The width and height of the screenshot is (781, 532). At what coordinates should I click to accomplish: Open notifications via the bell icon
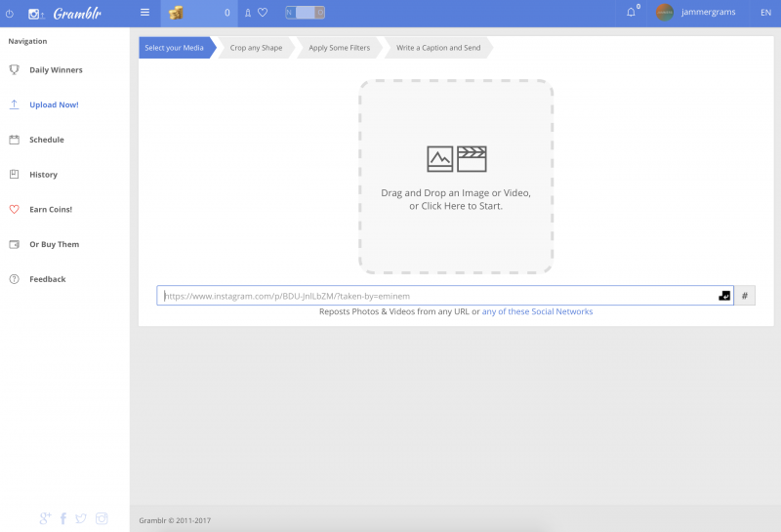click(631, 13)
